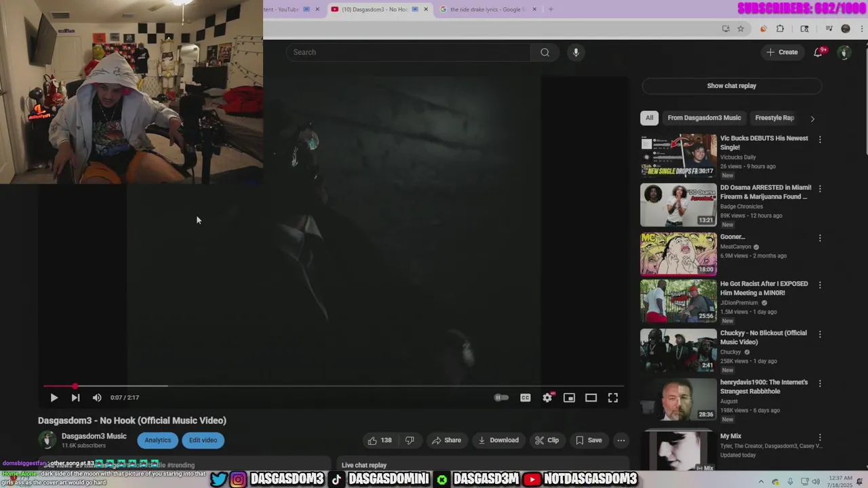Viewport: 868px width, 488px height.
Task: Select the All filter chip
Action: tap(649, 118)
